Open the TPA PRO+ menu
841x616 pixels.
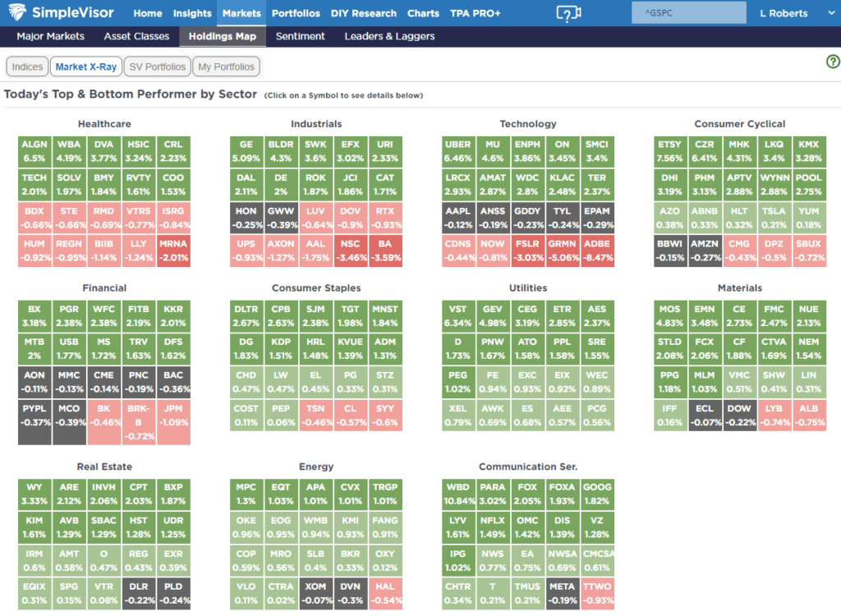[x=476, y=13]
